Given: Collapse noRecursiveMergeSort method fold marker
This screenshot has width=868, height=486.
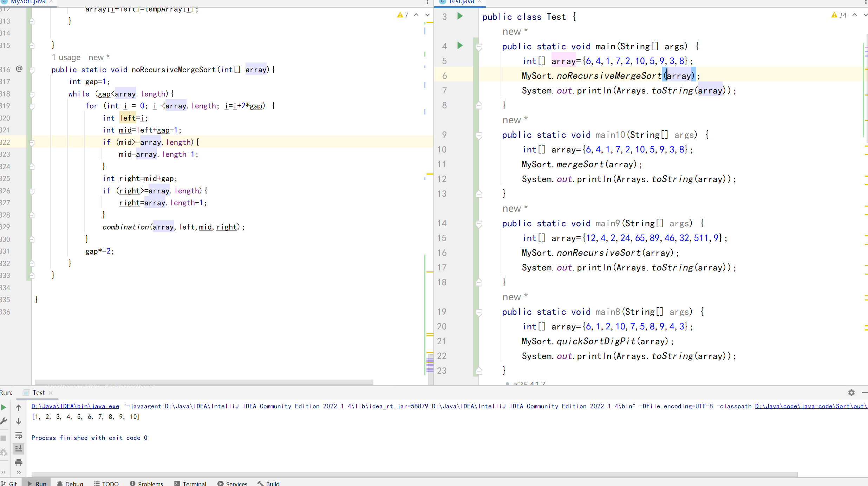Looking at the screenshot, I should (32, 70).
